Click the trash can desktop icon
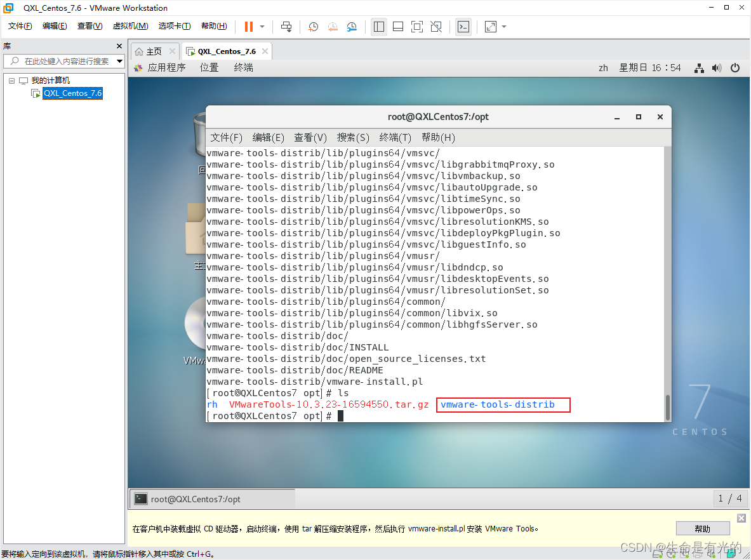751x560 pixels. (200, 134)
